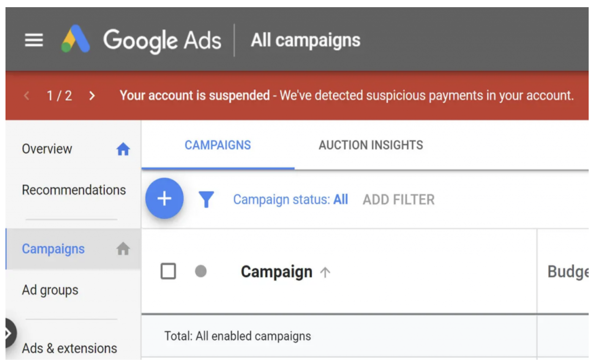The height and width of the screenshot is (364, 595).
Task: Click the gray home icon beside Campaigns
Action: [123, 249]
